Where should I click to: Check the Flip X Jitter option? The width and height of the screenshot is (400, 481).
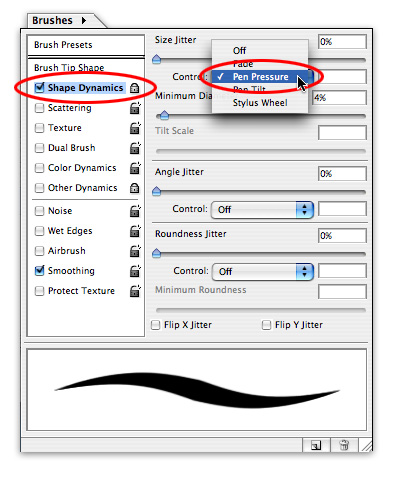click(x=155, y=325)
